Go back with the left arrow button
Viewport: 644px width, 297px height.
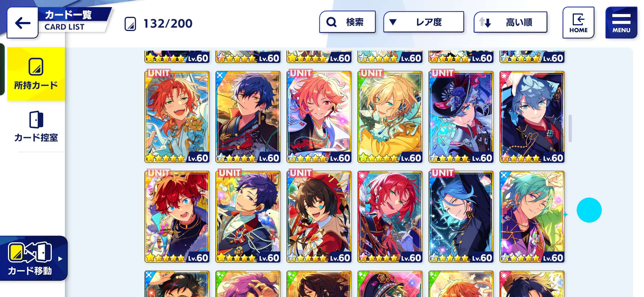coord(23,23)
